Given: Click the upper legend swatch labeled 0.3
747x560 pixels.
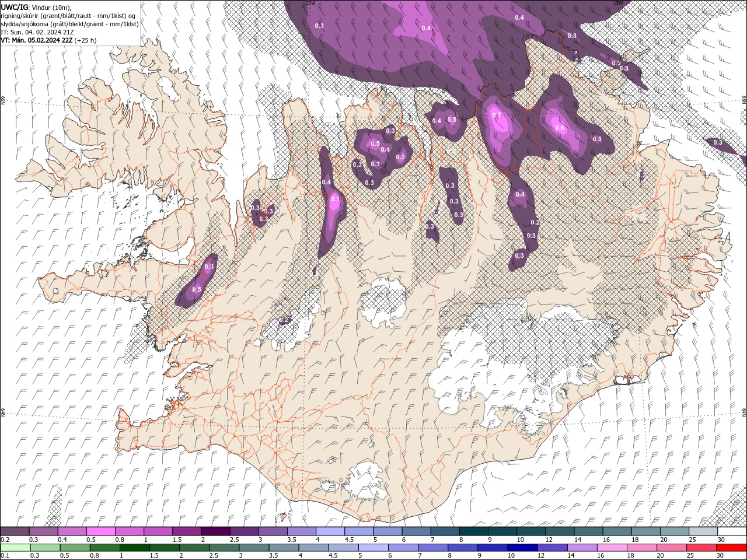Looking at the screenshot, I should [x=44, y=531].
